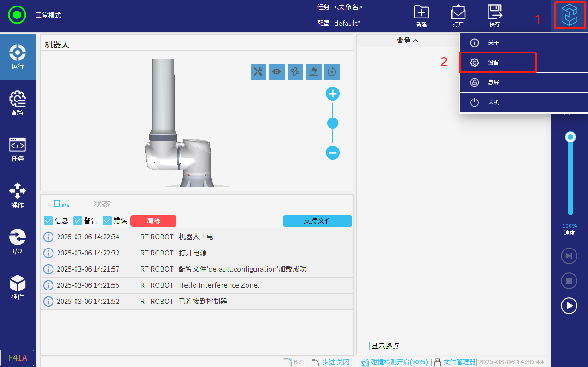The width and height of the screenshot is (588, 367).
Task: Open the 操作 (Operation) move panel
Action: [18, 195]
